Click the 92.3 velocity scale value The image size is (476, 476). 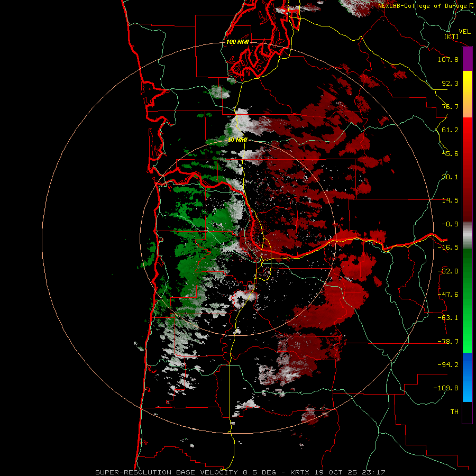tap(450, 83)
